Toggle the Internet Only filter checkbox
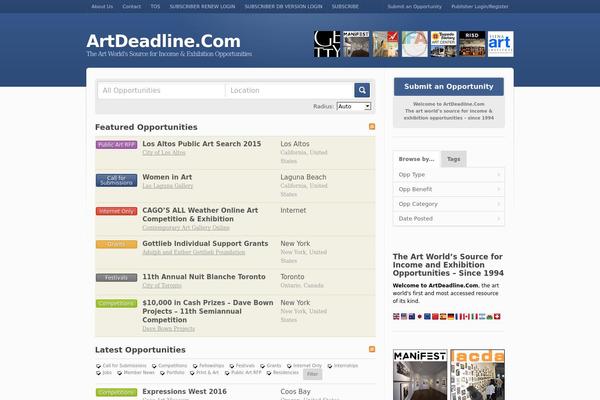Viewport: 600px width, 400px height. coord(289,366)
